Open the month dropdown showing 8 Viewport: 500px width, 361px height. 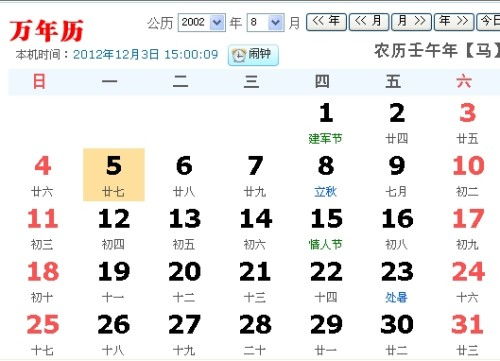[265, 23]
